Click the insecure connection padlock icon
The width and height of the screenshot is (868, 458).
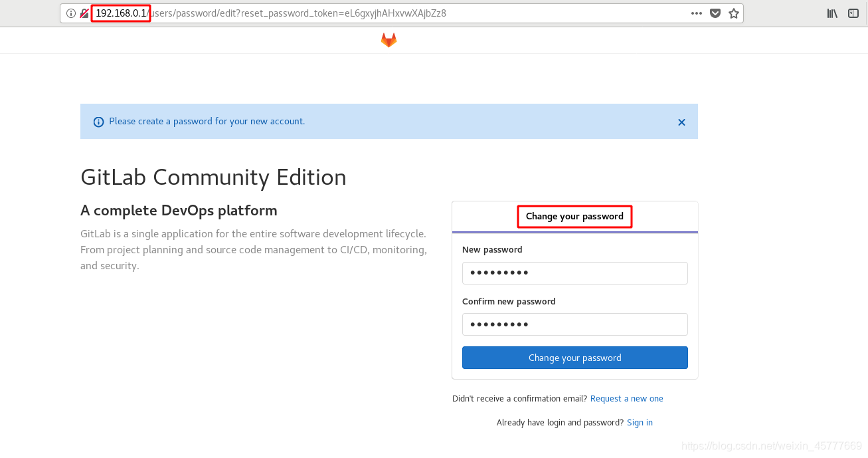(x=84, y=13)
